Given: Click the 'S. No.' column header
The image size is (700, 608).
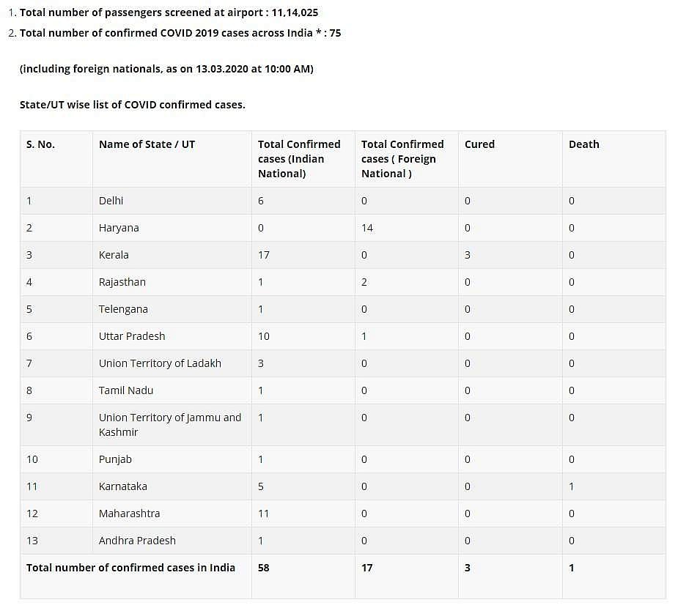Looking at the screenshot, I should pyautogui.click(x=40, y=144).
